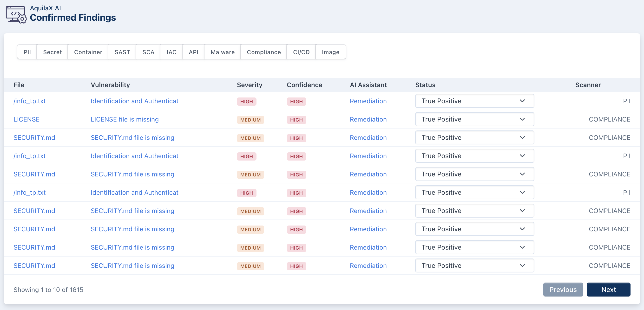This screenshot has height=310, width=644.
Task: Open the Container findings filter
Action: point(88,52)
